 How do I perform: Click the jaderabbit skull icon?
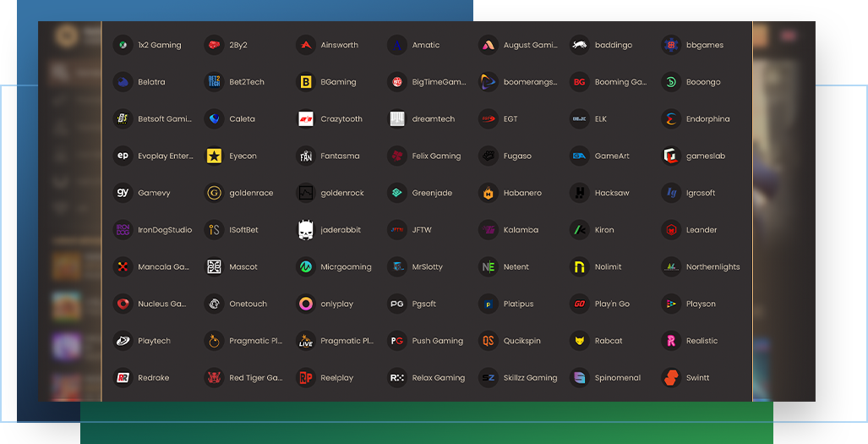pyautogui.click(x=306, y=230)
